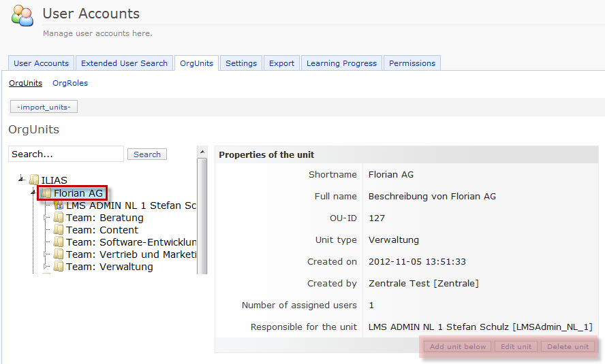Expand the Team: Vertrieb und Marketing node
This screenshot has height=364, width=605.
click(x=46, y=254)
